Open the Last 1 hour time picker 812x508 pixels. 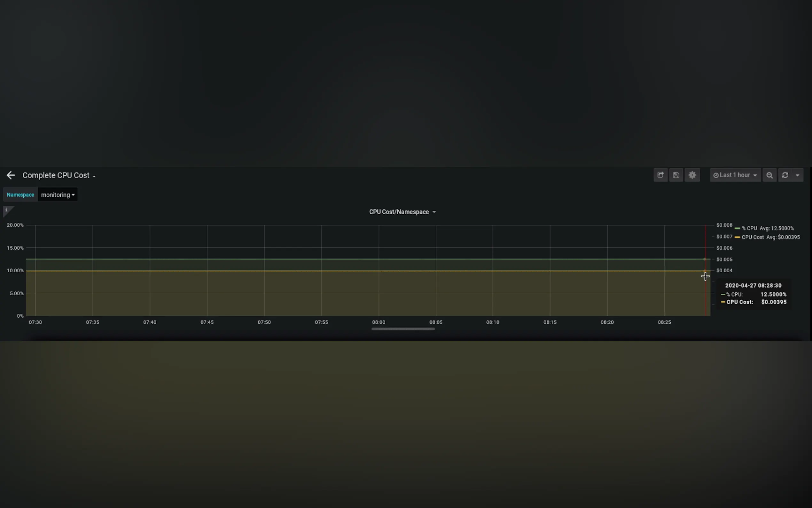[735, 175]
